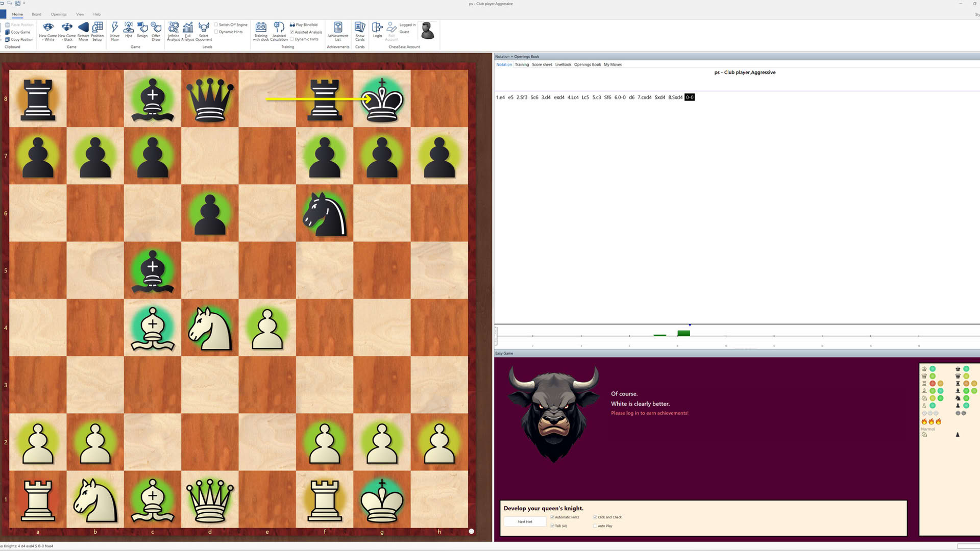Select the white knight on d4
The height and width of the screenshot is (551, 980).
210,328
